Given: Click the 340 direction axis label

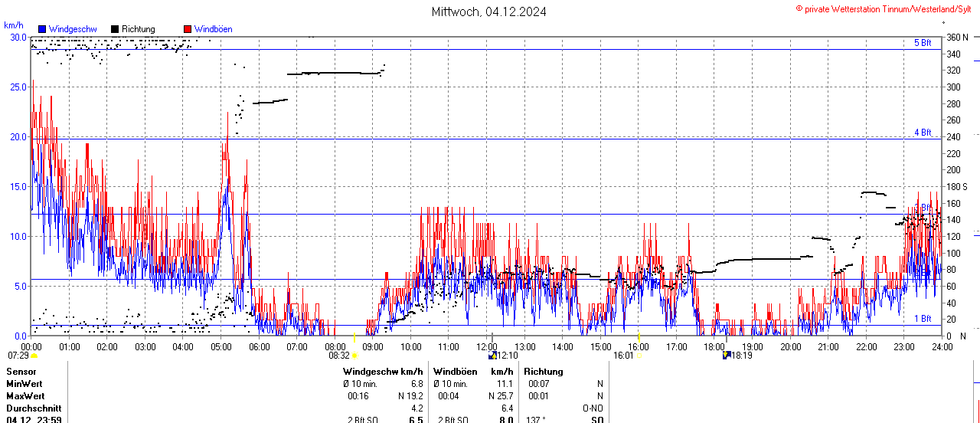Looking at the screenshot, I should point(953,54).
